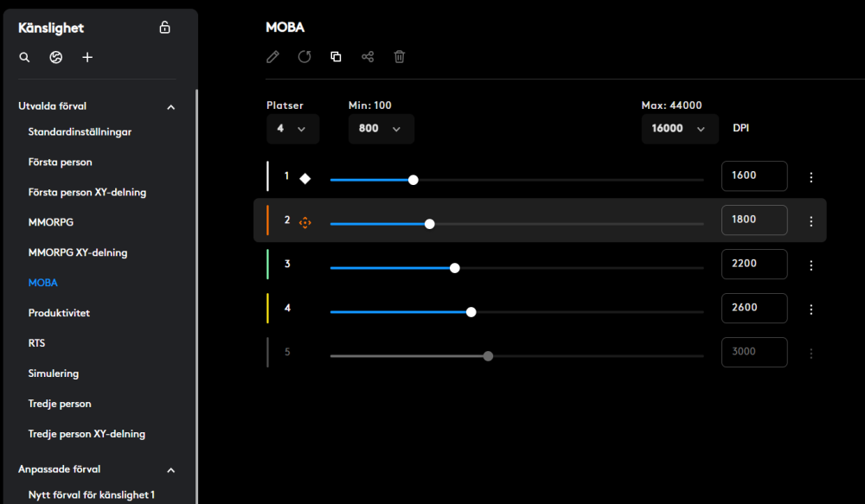Share the MOBA preset
This screenshot has width=865, height=504.
tap(368, 57)
